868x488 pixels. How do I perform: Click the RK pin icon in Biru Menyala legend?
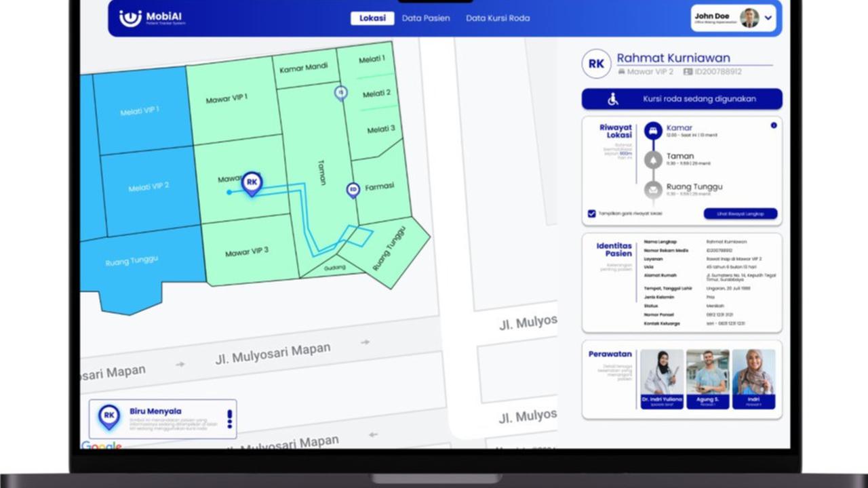[x=109, y=417]
